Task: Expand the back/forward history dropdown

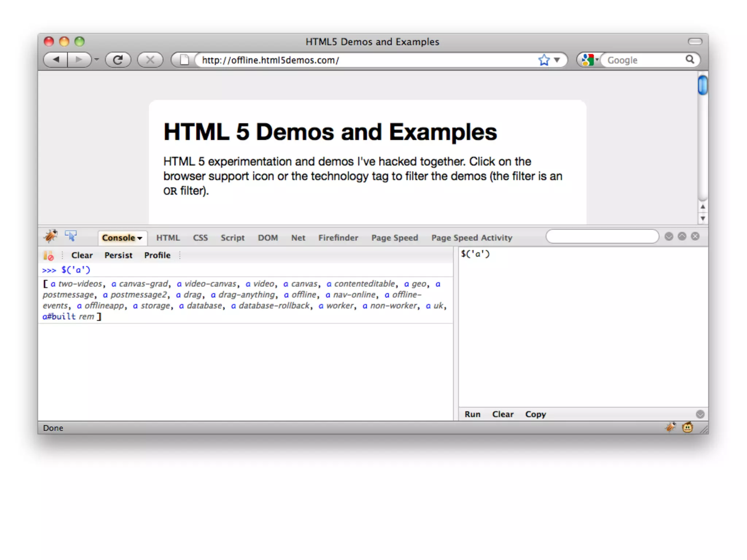Action: (97, 59)
